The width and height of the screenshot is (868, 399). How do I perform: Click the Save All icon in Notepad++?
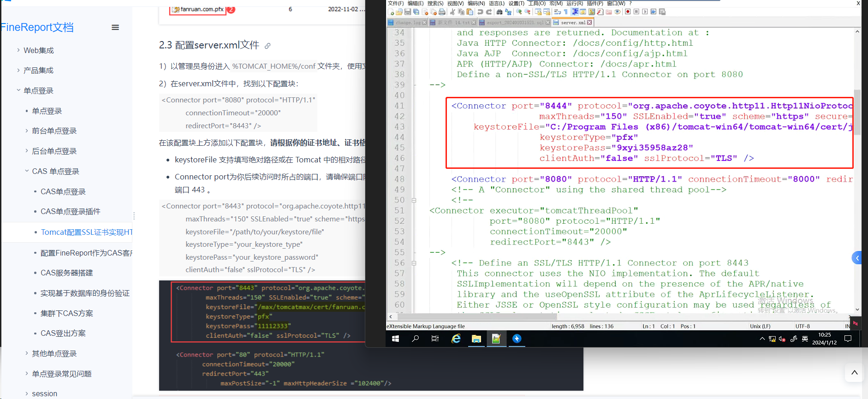(x=416, y=12)
